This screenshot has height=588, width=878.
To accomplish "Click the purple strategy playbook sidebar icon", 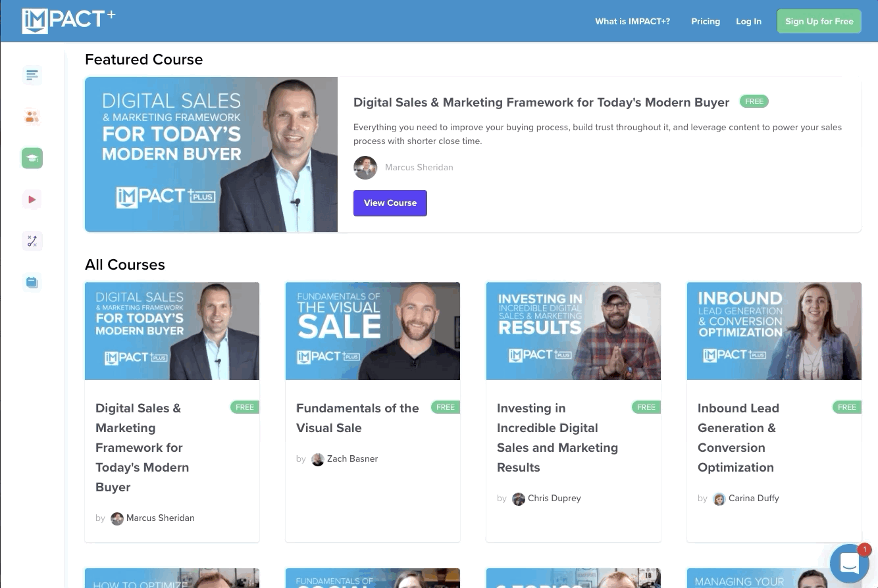I will 32,241.
